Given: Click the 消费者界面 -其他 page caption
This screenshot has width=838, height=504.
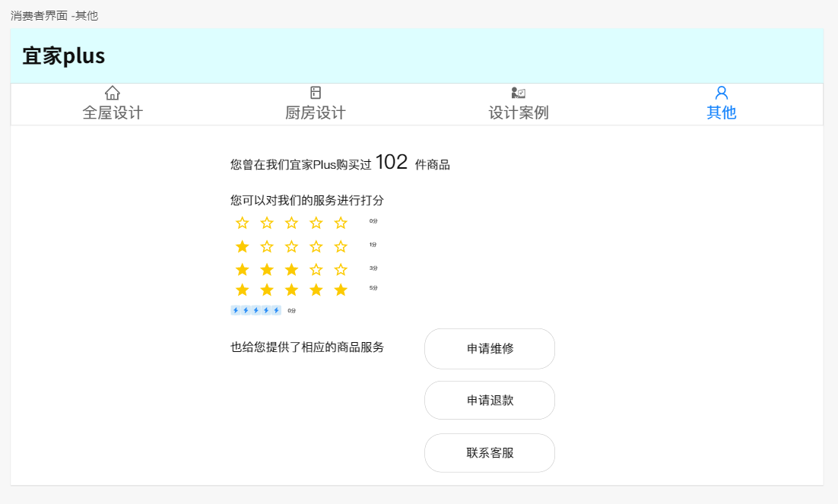Looking at the screenshot, I should pos(54,15).
